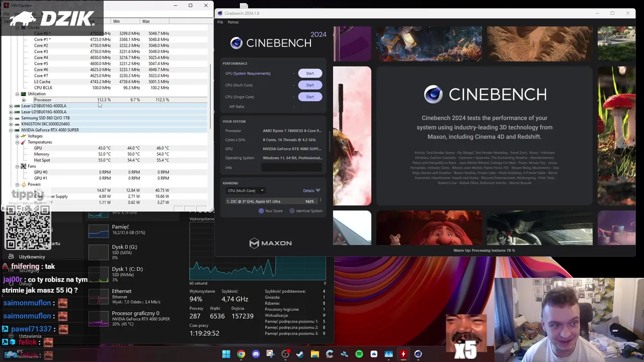Expand the KINGSTON SKC3000D2048G node
This screenshot has height=362, width=644.
[x=11, y=124]
